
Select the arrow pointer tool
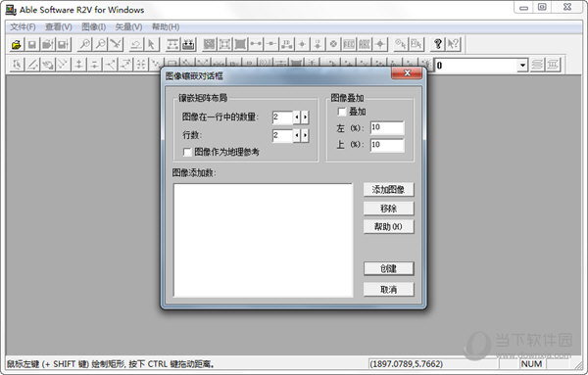[151, 45]
